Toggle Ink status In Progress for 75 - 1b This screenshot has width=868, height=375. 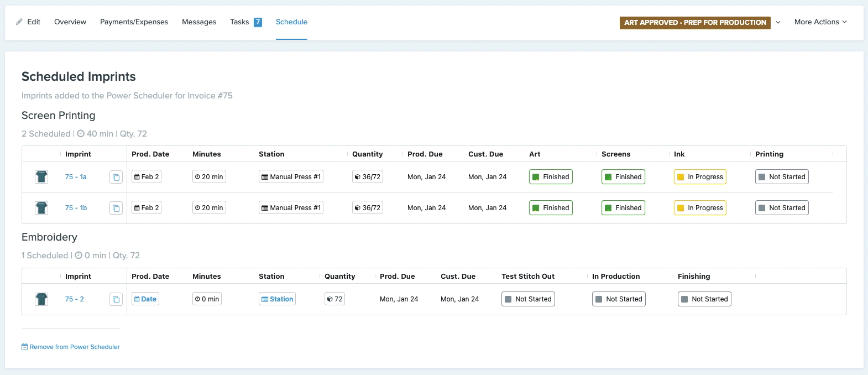click(x=700, y=208)
